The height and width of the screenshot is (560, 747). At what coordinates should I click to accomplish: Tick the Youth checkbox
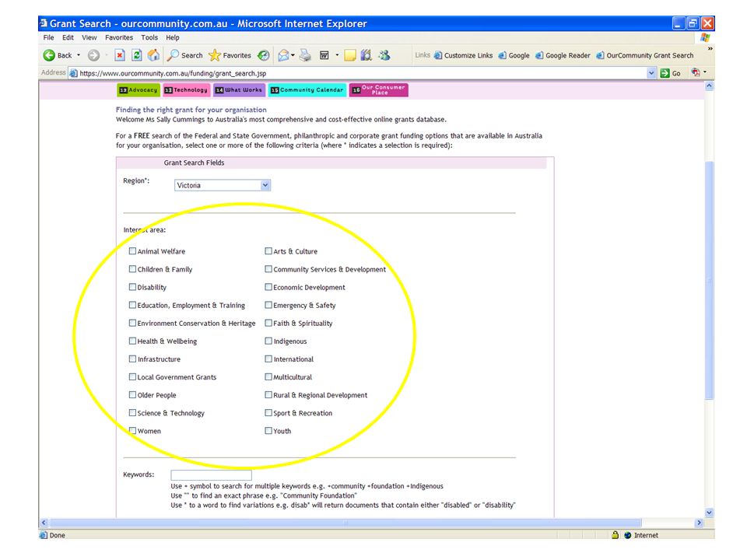[x=268, y=431]
